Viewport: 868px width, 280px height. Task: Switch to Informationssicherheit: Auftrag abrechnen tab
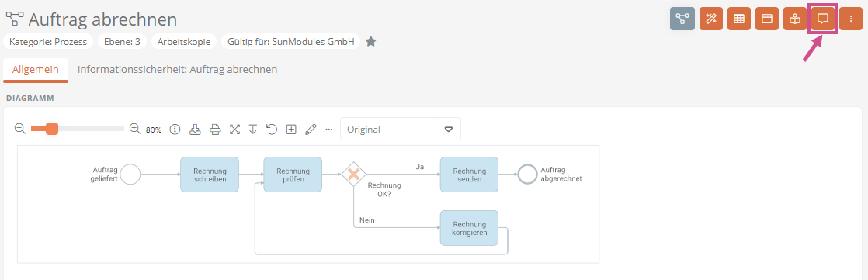(x=177, y=70)
